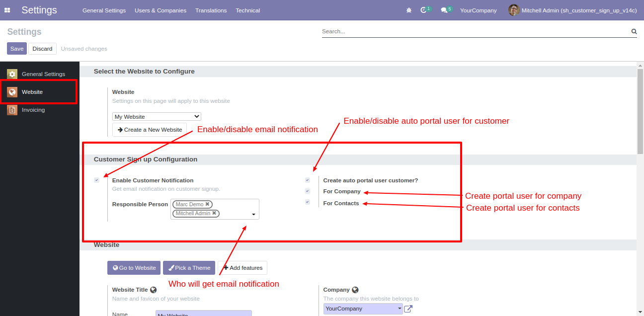This screenshot has height=316, width=644.
Task: Click the Discard button
Action: 42,49
